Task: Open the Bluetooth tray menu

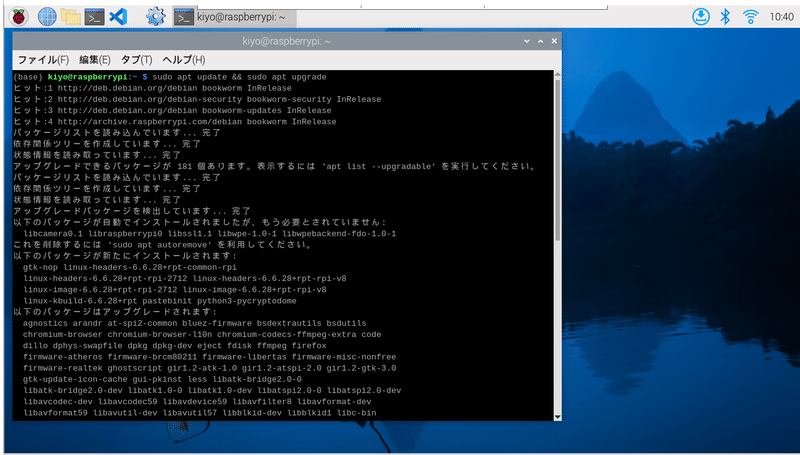Action: (x=725, y=17)
